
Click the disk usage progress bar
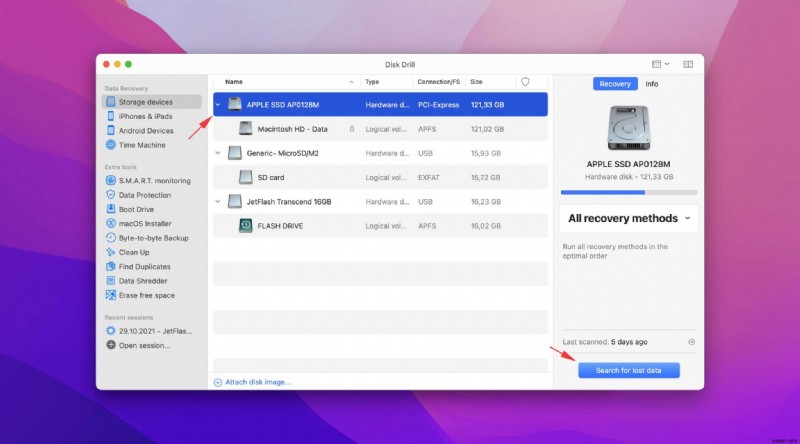pos(629,192)
